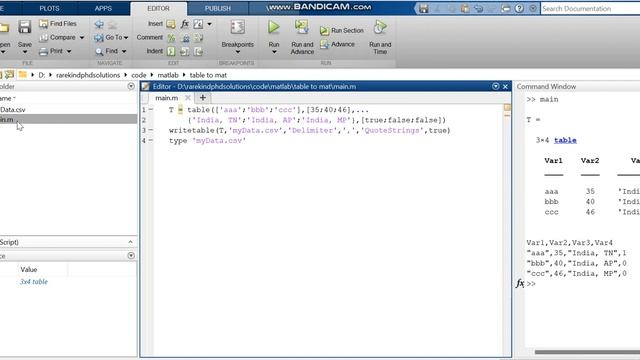Click the matlab folder in address bar
This screenshot has width=640, height=360.
point(168,75)
